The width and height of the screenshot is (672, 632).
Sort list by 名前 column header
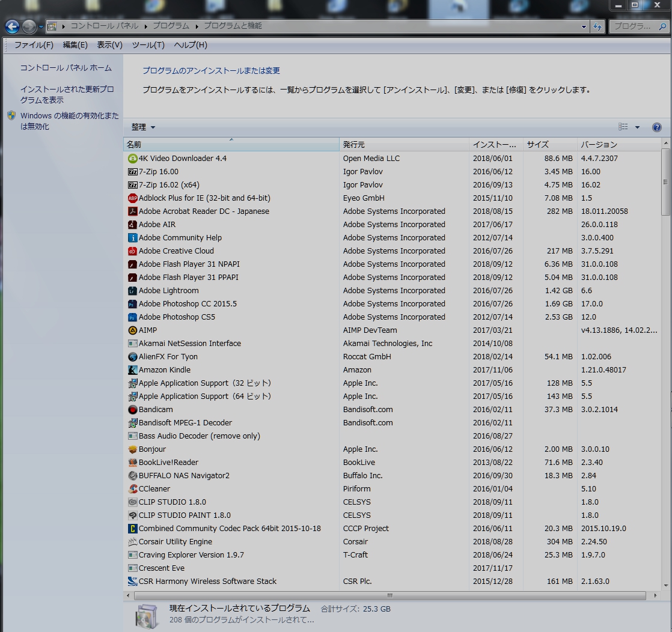point(231,145)
